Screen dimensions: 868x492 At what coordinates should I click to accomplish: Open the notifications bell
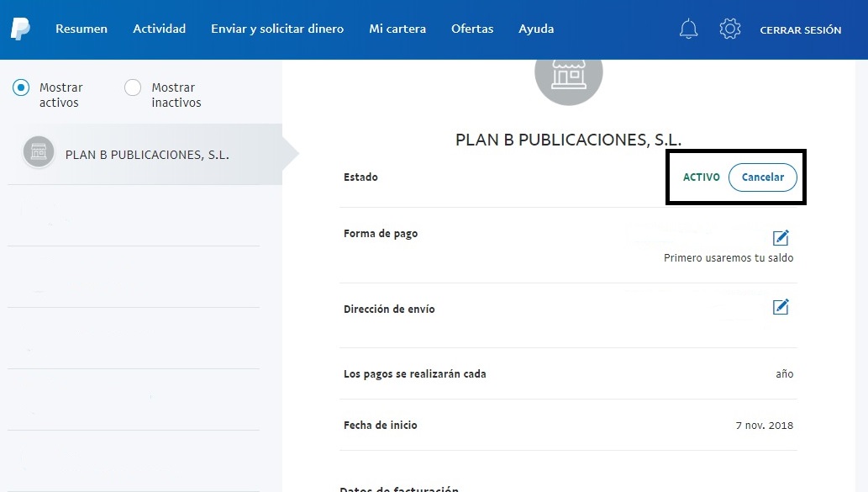tap(688, 29)
